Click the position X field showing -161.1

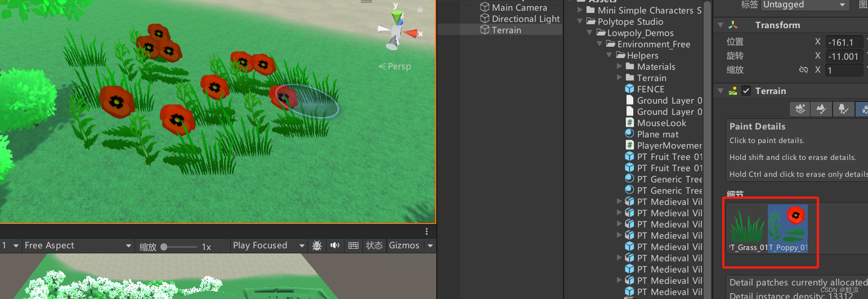point(844,42)
